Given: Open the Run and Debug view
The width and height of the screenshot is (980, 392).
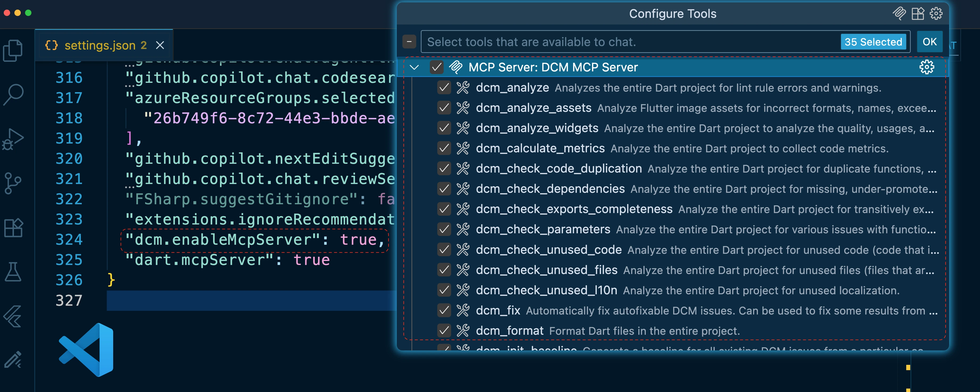Looking at the screenshot, I should (13, 139).
